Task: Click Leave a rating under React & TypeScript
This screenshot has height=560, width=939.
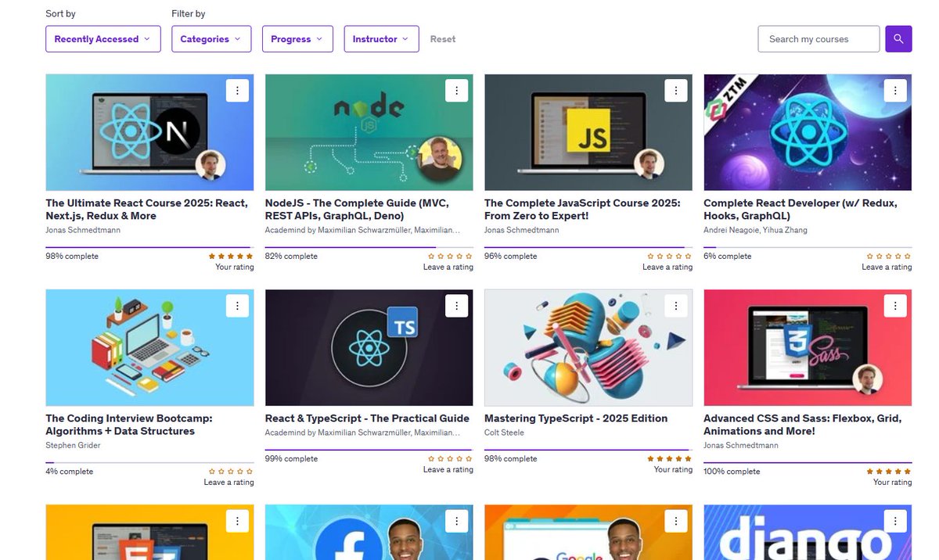Action: click(448, 470)
